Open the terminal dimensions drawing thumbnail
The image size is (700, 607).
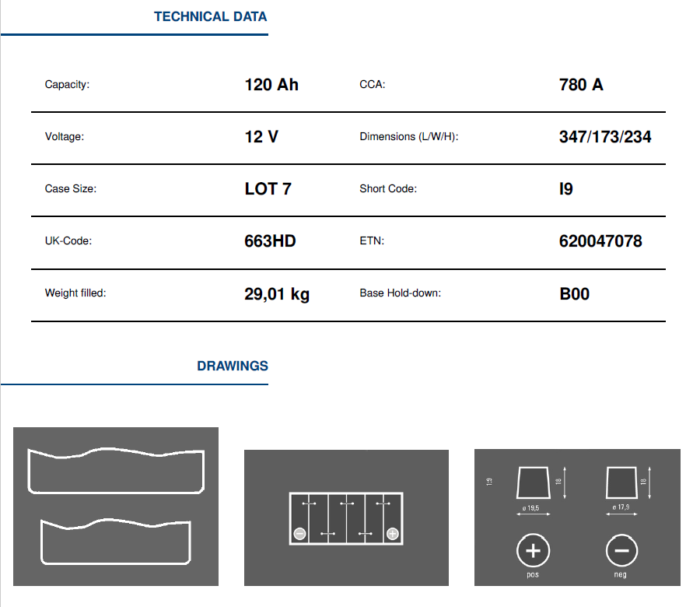pyautogui.click(x=577, y=518)
